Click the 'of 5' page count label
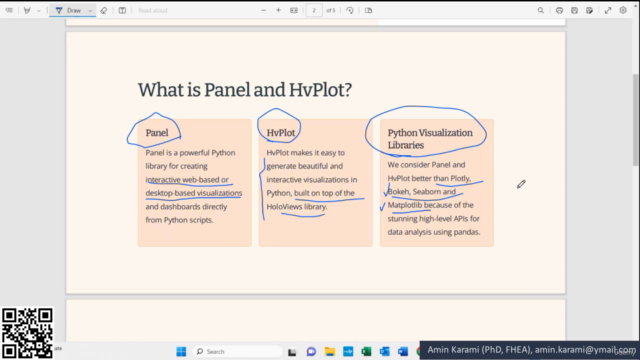 [331, 10]
